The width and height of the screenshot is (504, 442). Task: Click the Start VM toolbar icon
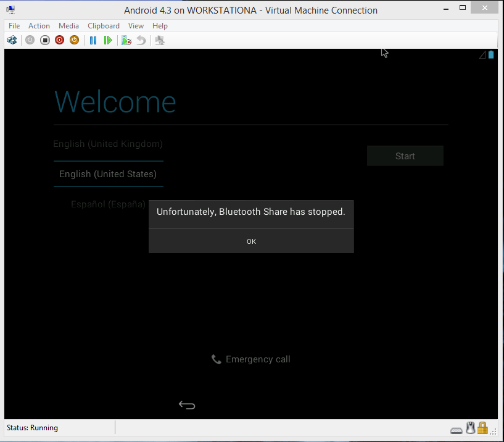tap(30, 40)
